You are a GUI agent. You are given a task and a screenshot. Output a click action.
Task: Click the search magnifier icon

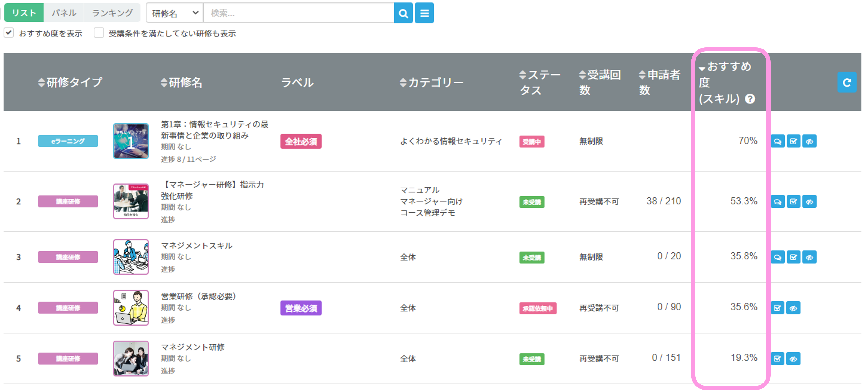pos(403,13)
